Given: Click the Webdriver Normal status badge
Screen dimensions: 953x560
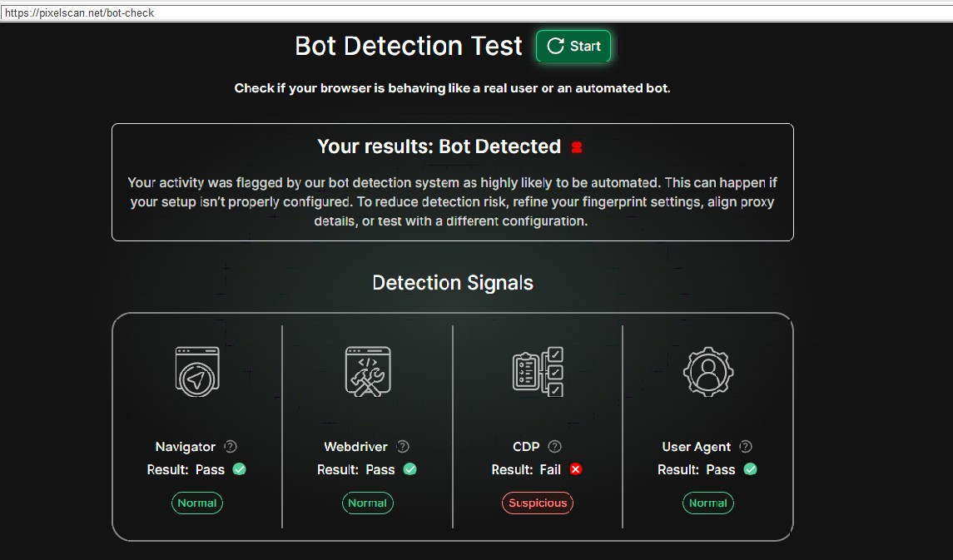Looking at the screenshot, I should coord(368,503).
